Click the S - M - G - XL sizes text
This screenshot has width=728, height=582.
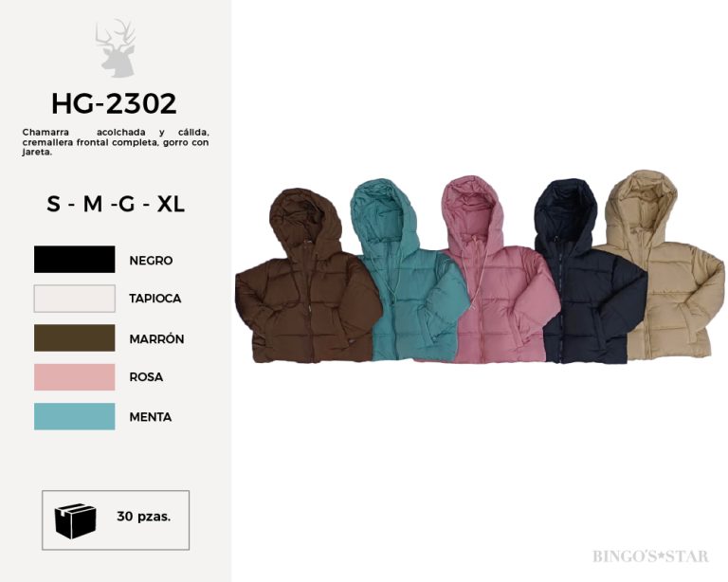[116, 204]
